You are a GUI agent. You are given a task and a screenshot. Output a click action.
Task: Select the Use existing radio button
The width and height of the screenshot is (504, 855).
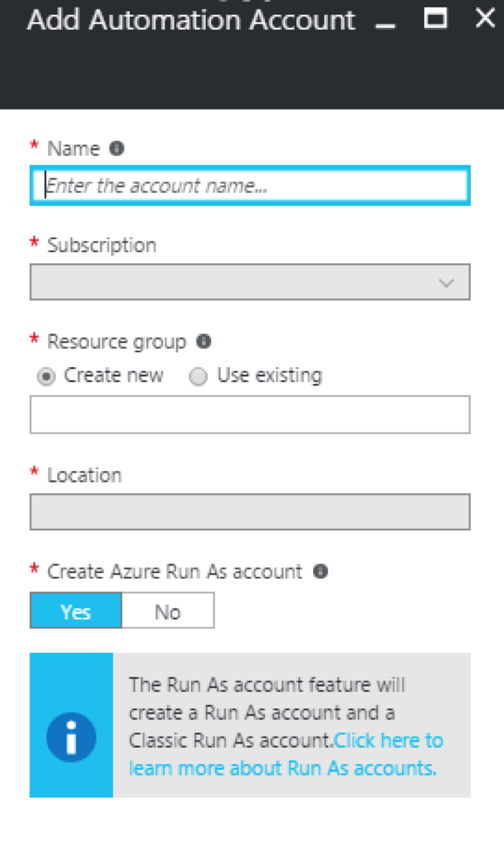pos(198,377)
